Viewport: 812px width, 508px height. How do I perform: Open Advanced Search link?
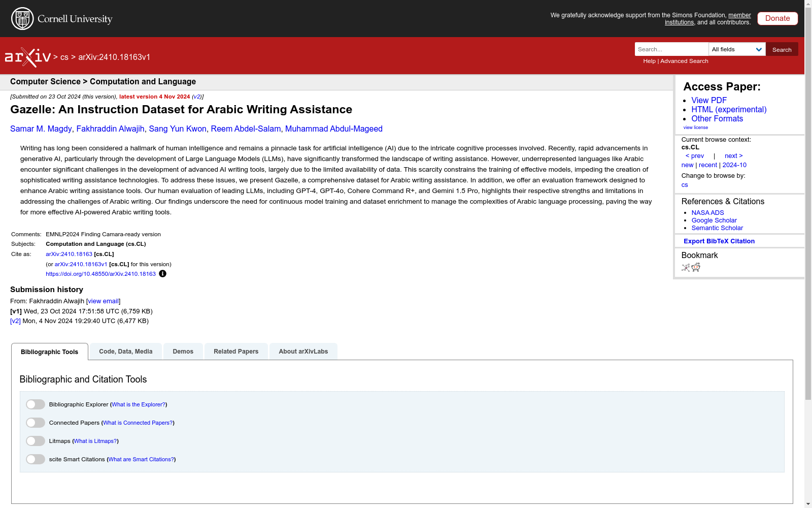(684, 61)
